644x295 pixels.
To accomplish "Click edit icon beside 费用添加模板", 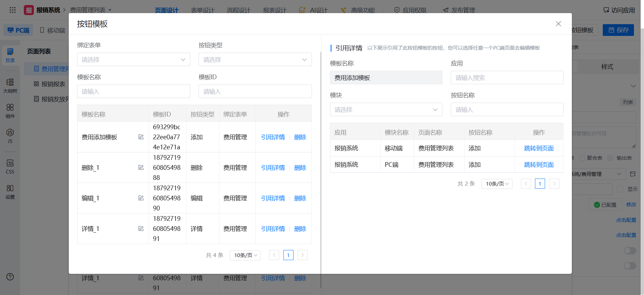I will point(141,137).
